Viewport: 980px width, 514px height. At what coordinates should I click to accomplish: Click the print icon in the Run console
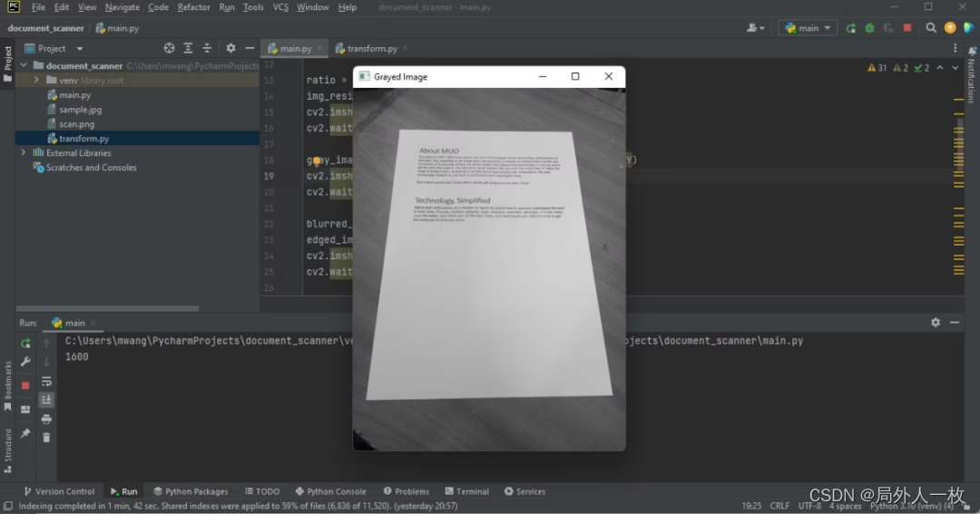tap(46, 419)
